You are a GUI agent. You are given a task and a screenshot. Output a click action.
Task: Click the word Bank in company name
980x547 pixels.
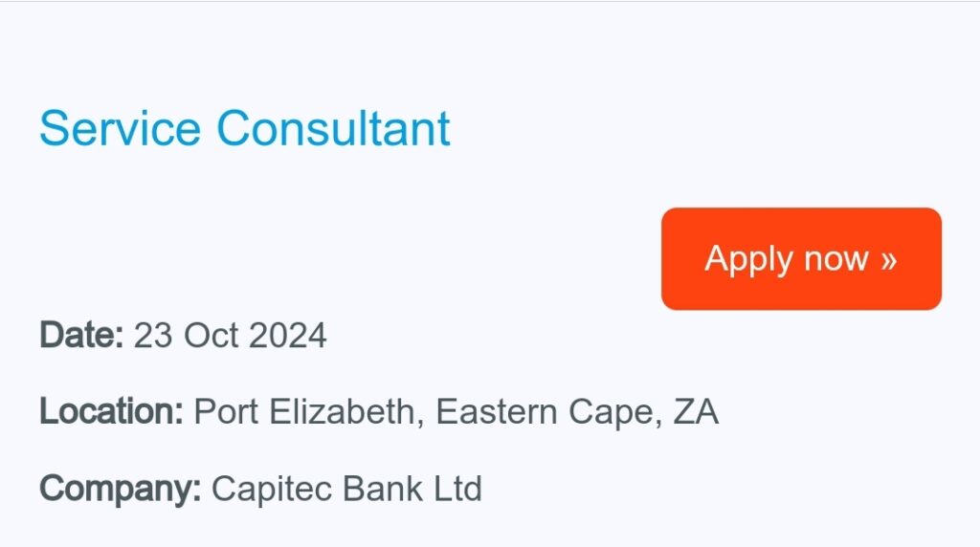tap(383, 489)
